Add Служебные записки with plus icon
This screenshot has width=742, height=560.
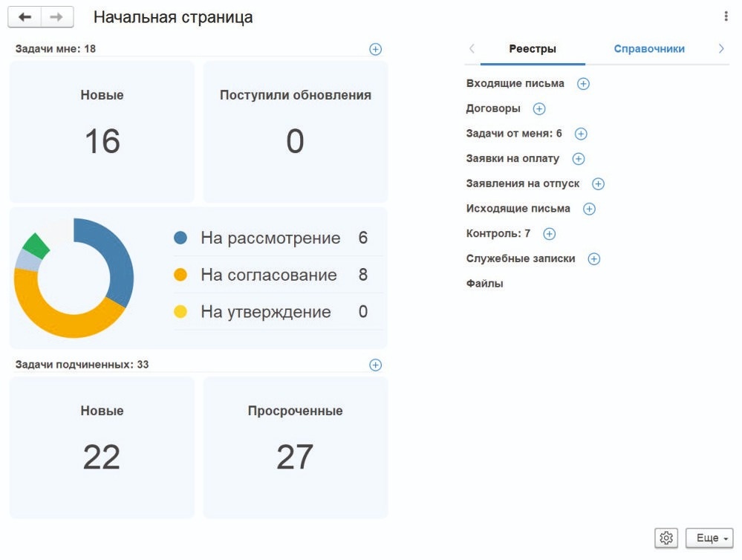point(594,259)
